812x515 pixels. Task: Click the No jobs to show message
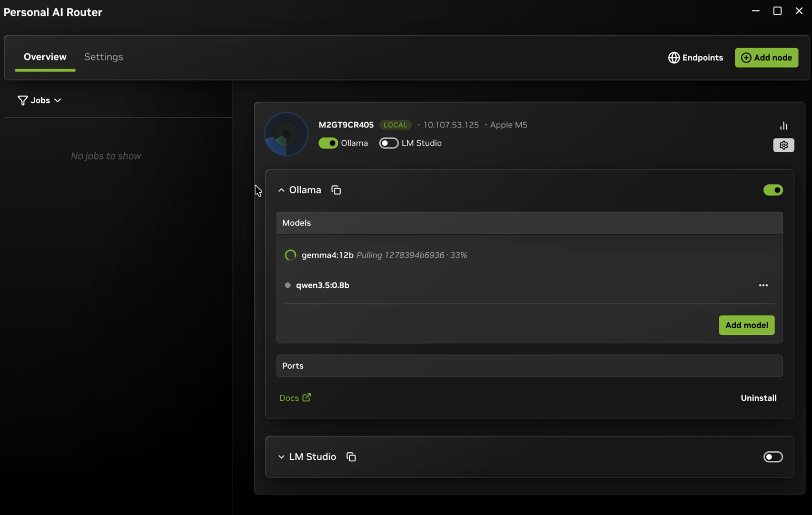[x=106, y=156]
